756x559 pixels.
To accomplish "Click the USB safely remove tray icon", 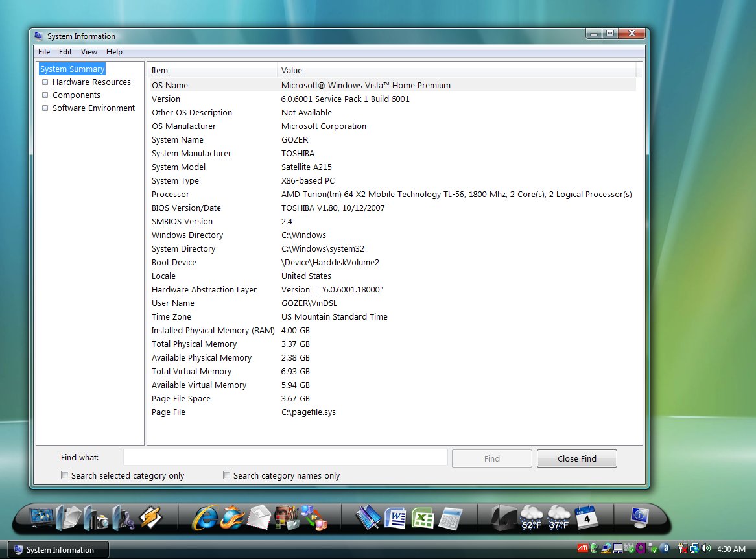I will (x=653, y=549).
